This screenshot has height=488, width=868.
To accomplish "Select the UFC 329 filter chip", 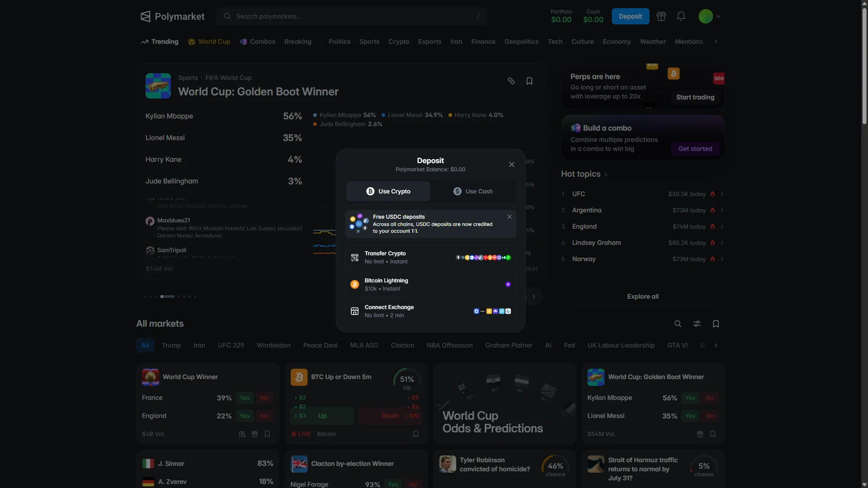I will pyautogui.click(x=231, y=345).
